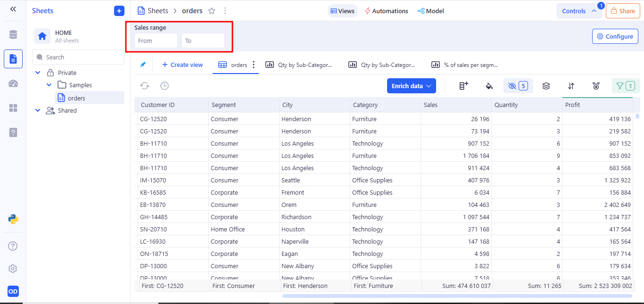Open the database icon in sidebar
Viewport: 644px width, 304px height.
pos(13,34)
